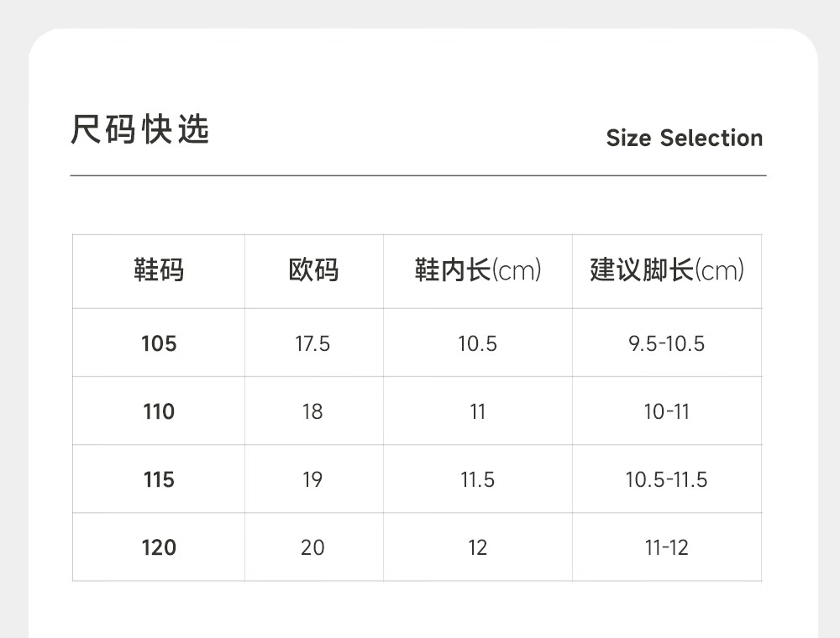Select EU size 19 cell
Viewport: 840px width, 638px height.
(312, 479)
